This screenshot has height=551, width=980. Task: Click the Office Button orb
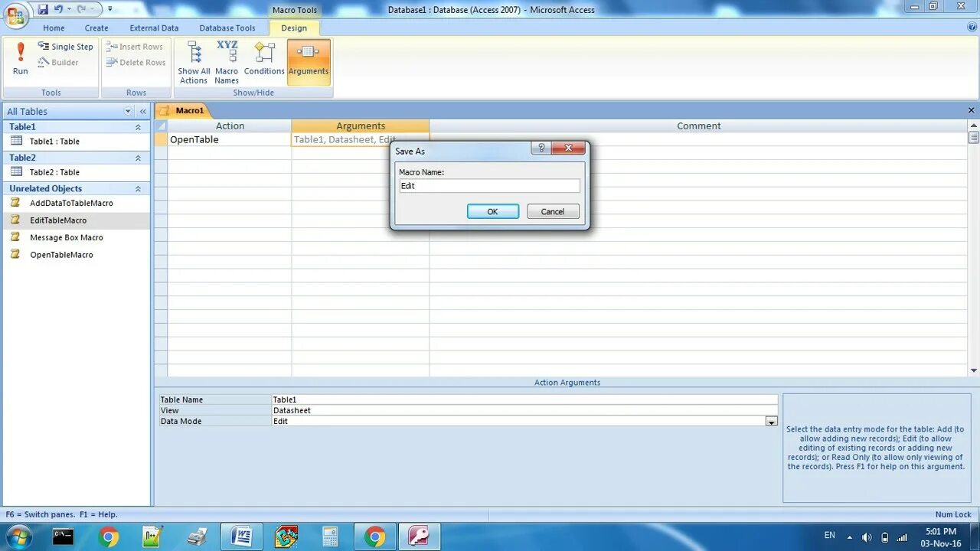click(x=15, y=15)
